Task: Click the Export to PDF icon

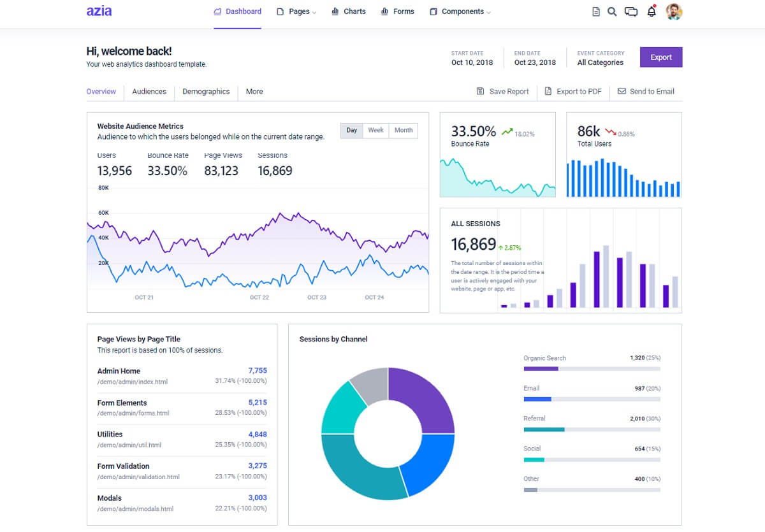Action: coord(548,91)
